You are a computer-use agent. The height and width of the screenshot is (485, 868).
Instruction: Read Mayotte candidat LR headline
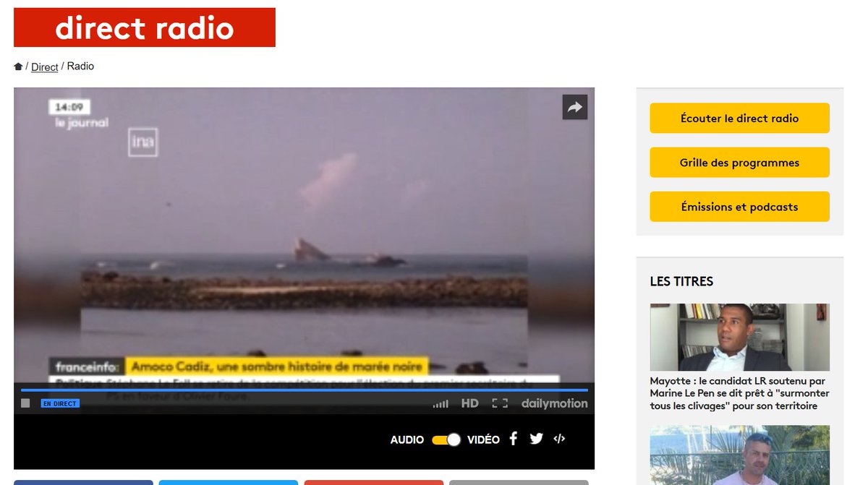click(739, 393)
